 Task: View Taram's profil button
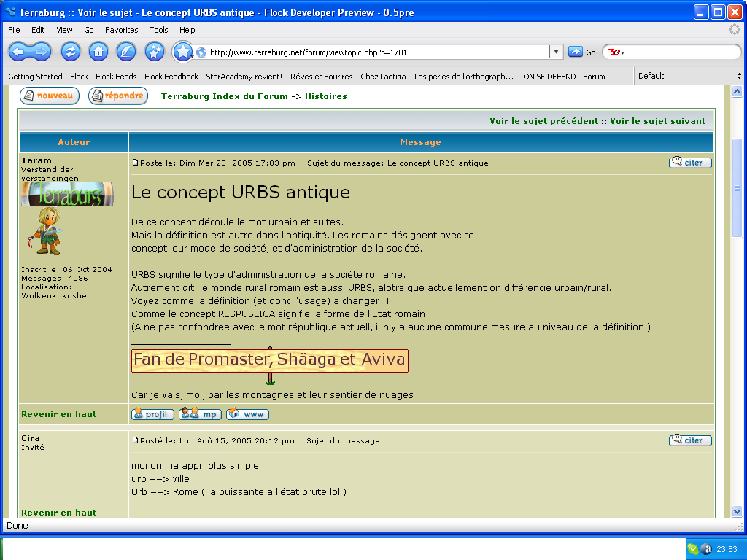[152, 414]
